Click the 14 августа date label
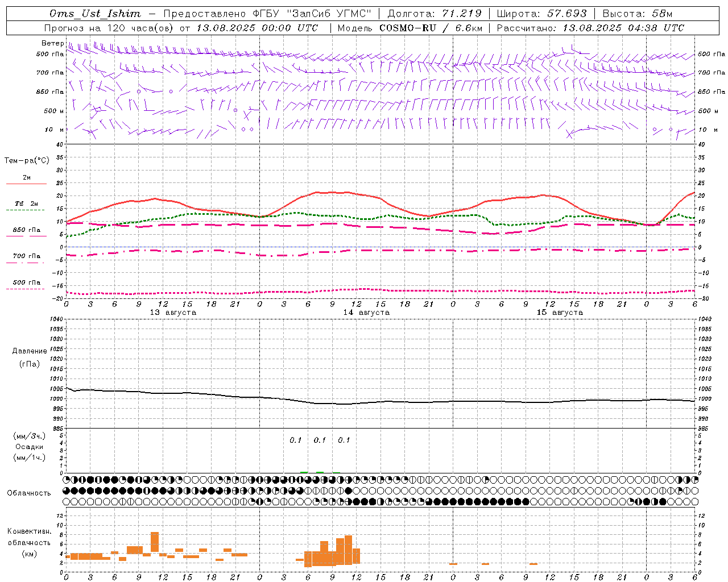 click(x=366, y=313)
